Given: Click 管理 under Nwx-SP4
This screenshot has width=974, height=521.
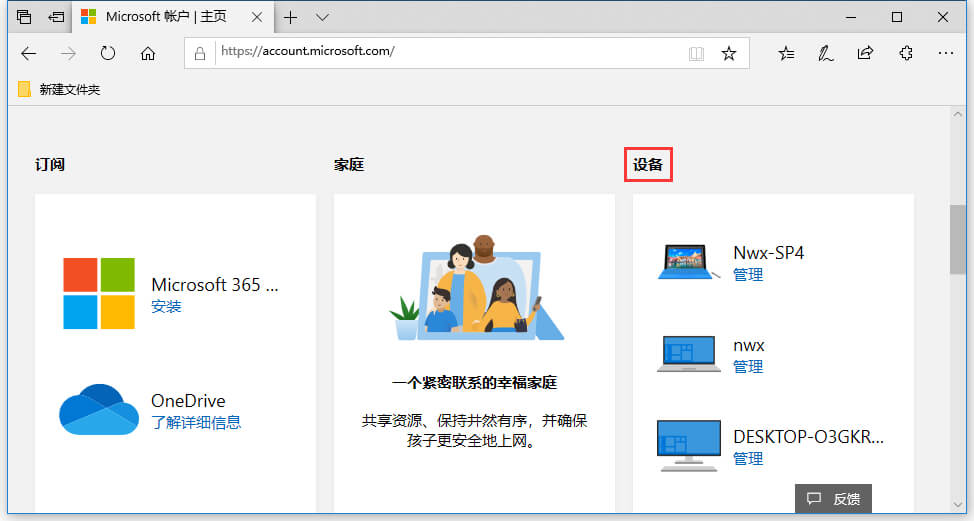Looking at the screenshot, I should [x=748, y=274].
